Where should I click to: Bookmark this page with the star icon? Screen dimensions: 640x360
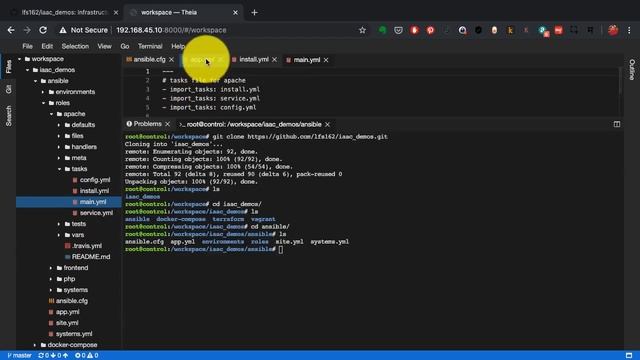362,30
